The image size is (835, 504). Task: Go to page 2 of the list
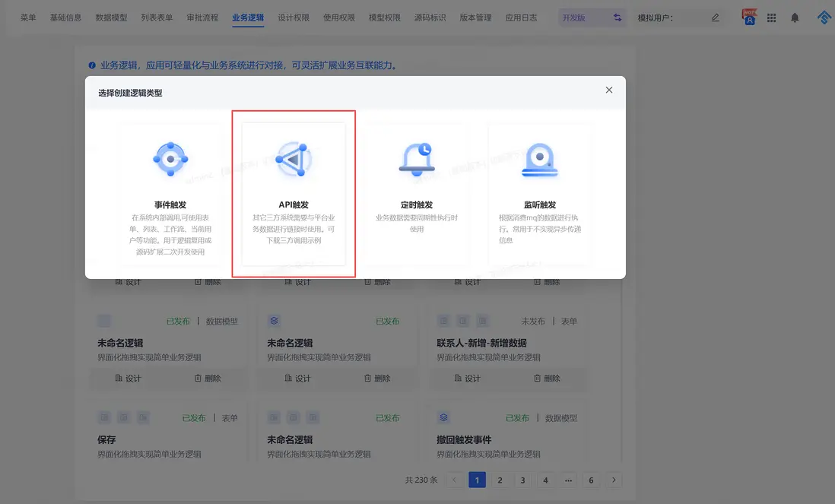pos(500,480)
